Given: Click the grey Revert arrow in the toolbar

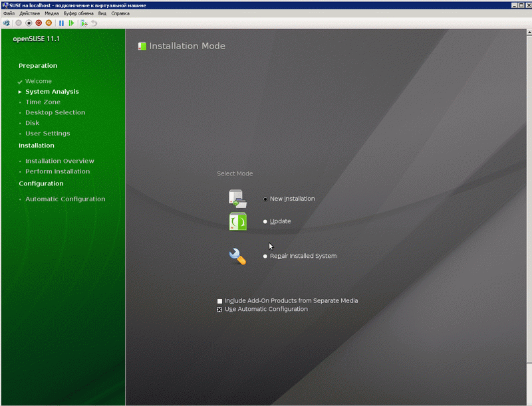Looking at the screenshot, I should (94, 23).
